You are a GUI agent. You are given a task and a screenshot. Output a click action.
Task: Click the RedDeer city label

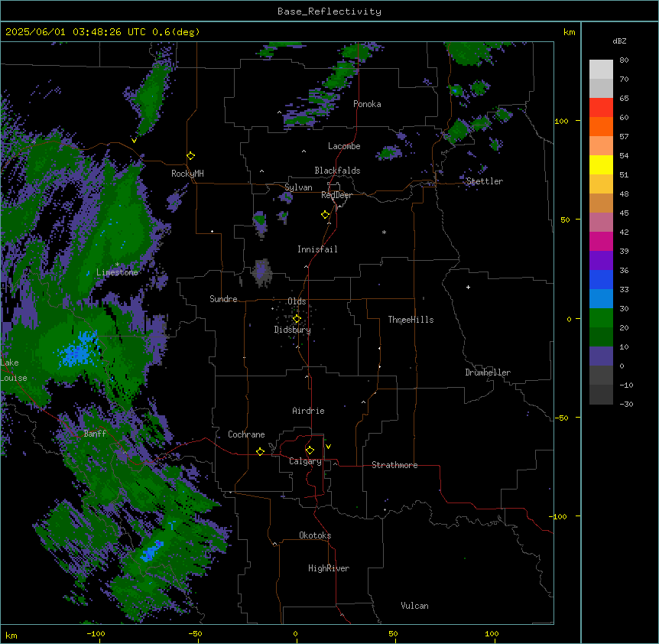[336, 195]
